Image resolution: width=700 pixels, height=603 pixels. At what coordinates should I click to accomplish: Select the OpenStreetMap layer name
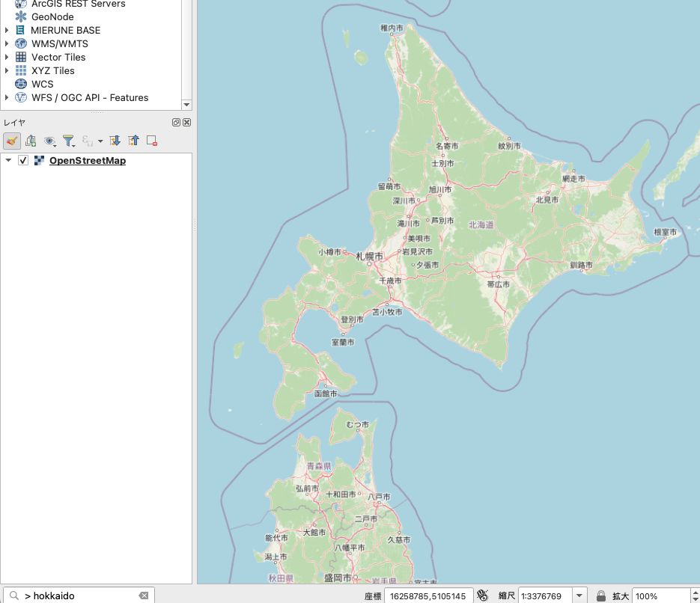(88, 161)
